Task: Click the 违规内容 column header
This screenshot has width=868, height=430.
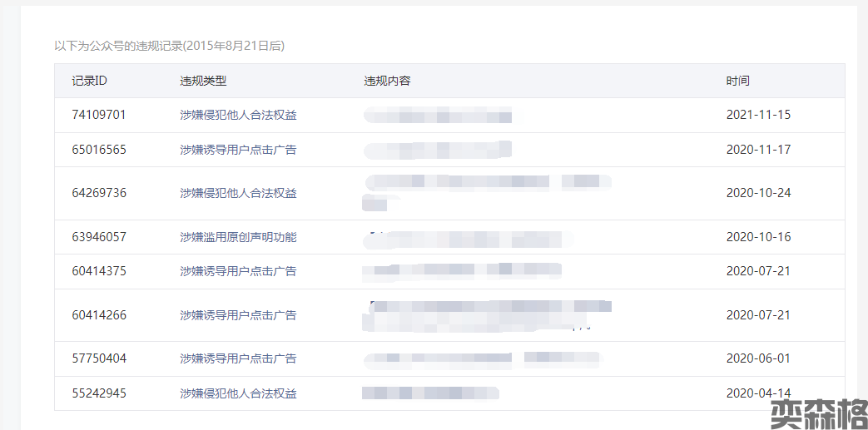Action: click(387, 81)
